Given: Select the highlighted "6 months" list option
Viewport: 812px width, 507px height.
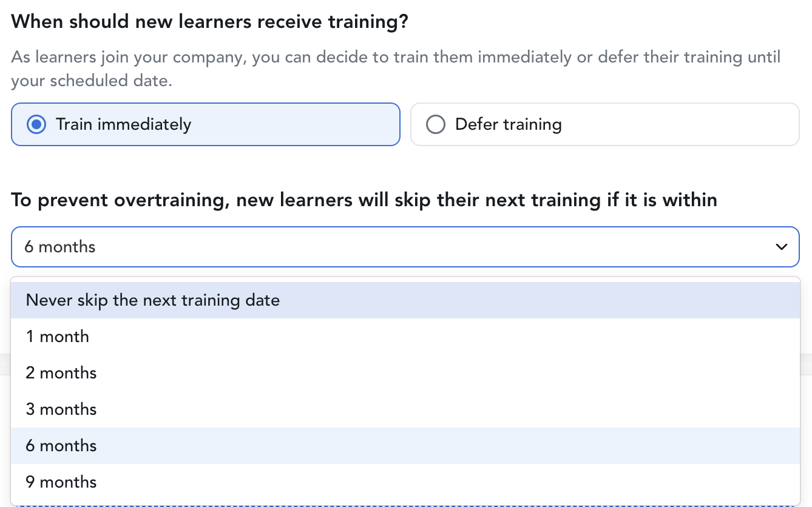Looking at the screenshot, I should click(x=61, y=446).
